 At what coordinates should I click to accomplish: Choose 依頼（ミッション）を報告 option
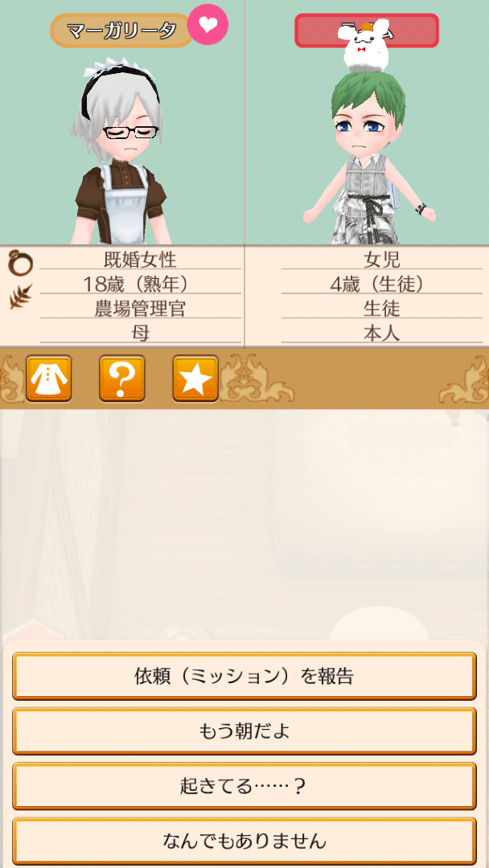pyautogui.click(x=244, y=677)
